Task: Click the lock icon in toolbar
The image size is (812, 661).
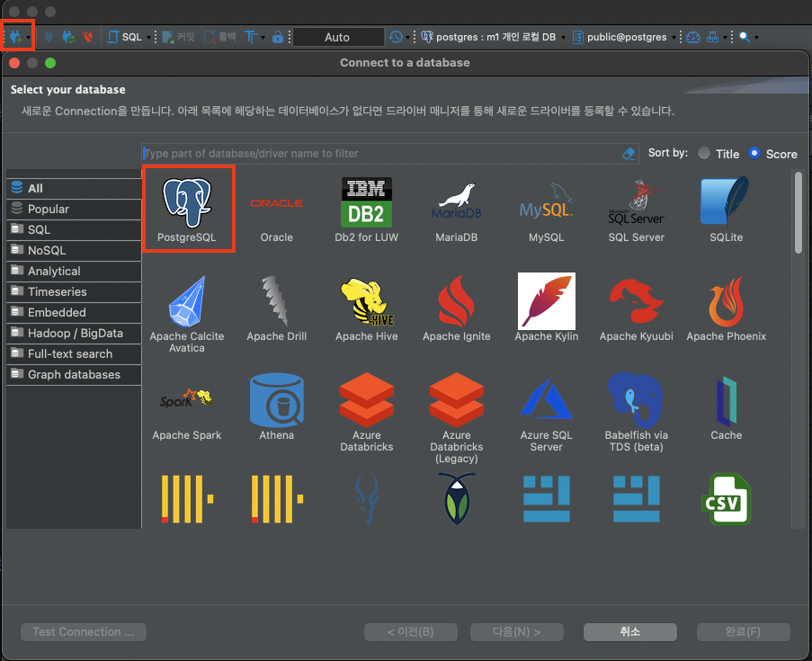Action: 278,37
